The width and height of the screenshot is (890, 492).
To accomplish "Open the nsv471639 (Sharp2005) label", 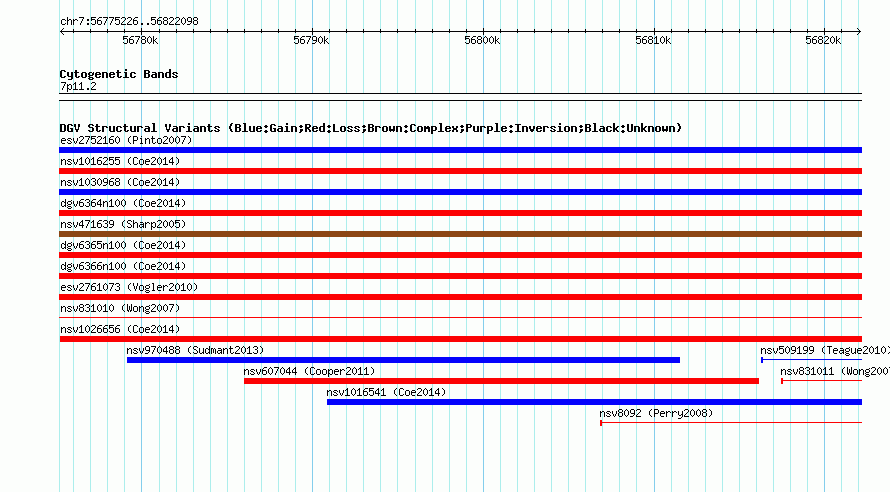I will [x=123, y=224].
